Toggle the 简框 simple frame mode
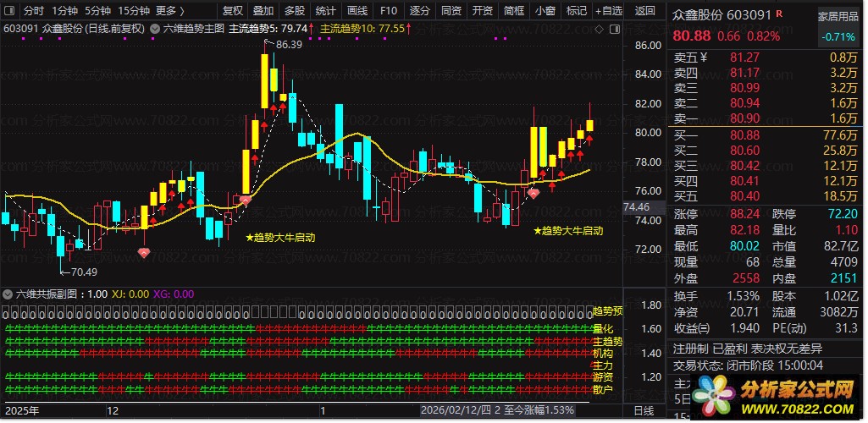 coord(514,10)
